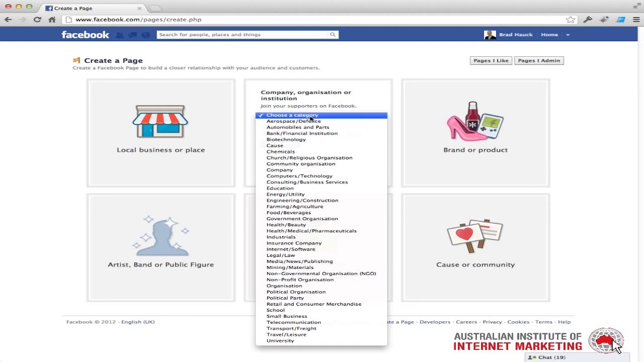Click the Facebook logo
Viewport: 644px width, 362px height.
pyautogui.click(x=85, y=35)
